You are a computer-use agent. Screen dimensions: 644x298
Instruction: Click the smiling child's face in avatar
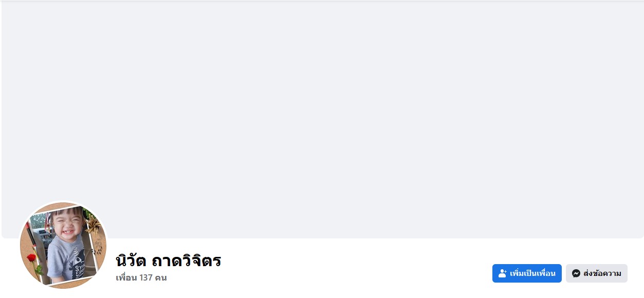[67, 225]
